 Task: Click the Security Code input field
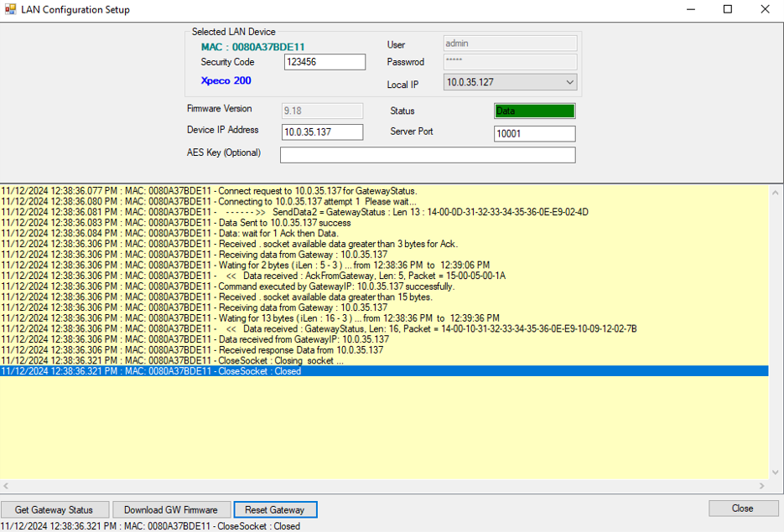coord(325,62)
